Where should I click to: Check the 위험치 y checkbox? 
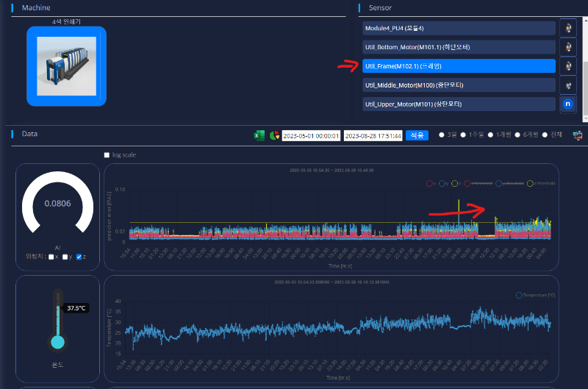click(65, 257)
